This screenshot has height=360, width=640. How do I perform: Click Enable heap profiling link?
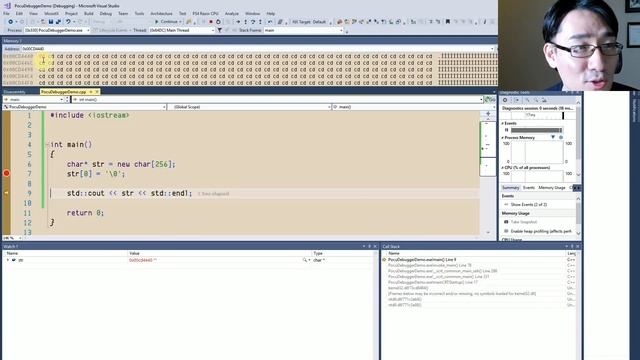tap(541, 231)
